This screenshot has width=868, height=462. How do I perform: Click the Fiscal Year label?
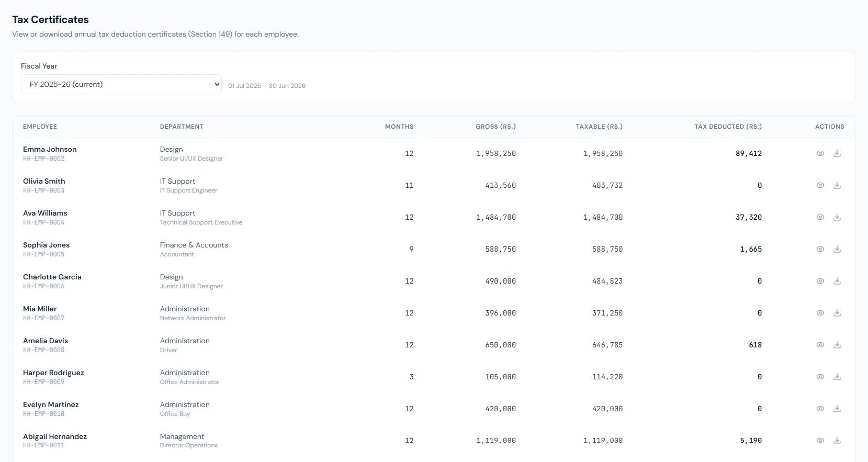pos(39,66)
